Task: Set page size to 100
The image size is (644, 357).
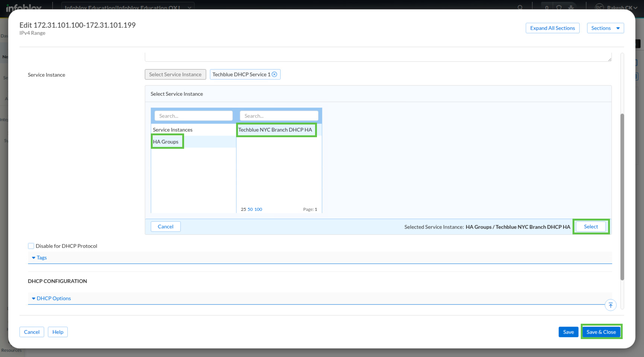Action: coord(258,209)
